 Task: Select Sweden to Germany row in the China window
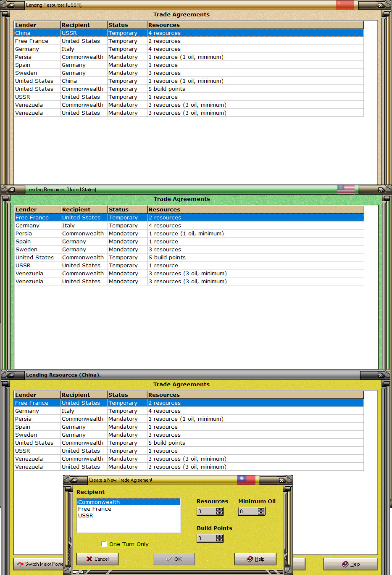189,435
